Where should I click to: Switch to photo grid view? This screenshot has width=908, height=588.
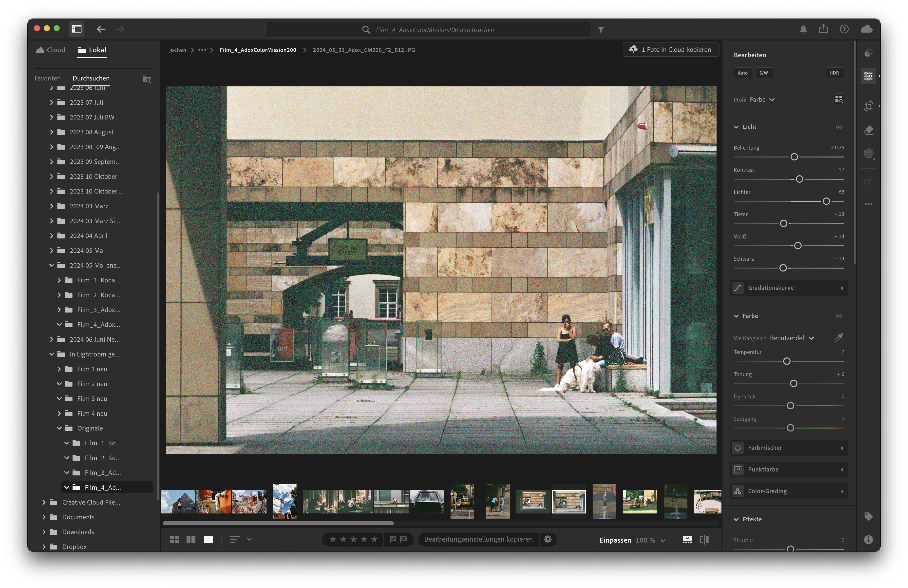(174, 540)
